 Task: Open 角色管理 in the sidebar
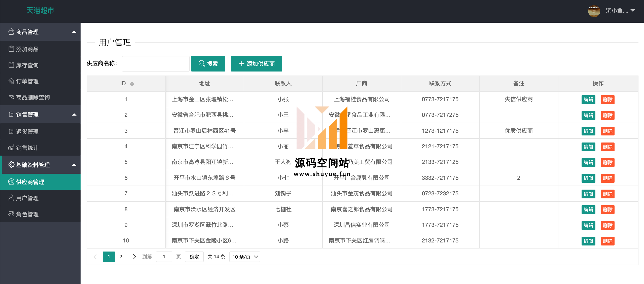click(40, 214)
